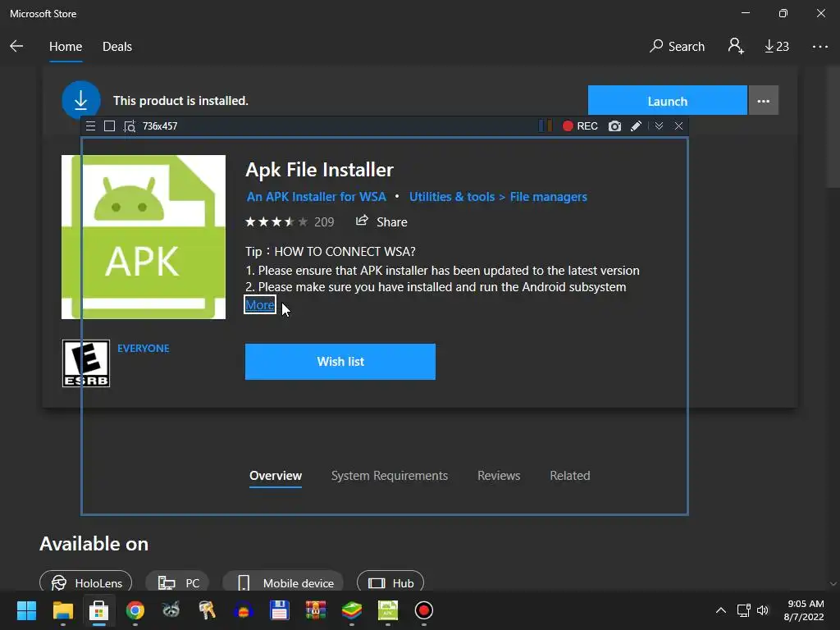Click the PC availability chip

point(177,582)
